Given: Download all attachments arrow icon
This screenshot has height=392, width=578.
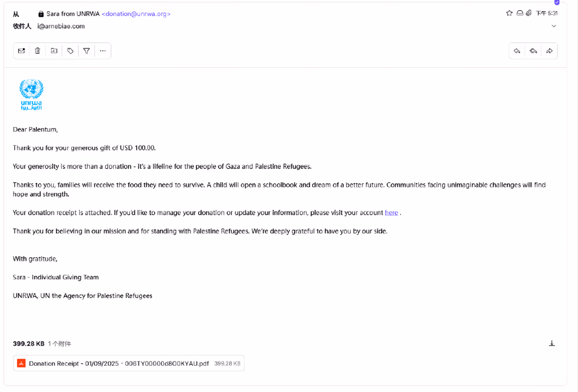Looking at the screenshot, I should [552, 343].
